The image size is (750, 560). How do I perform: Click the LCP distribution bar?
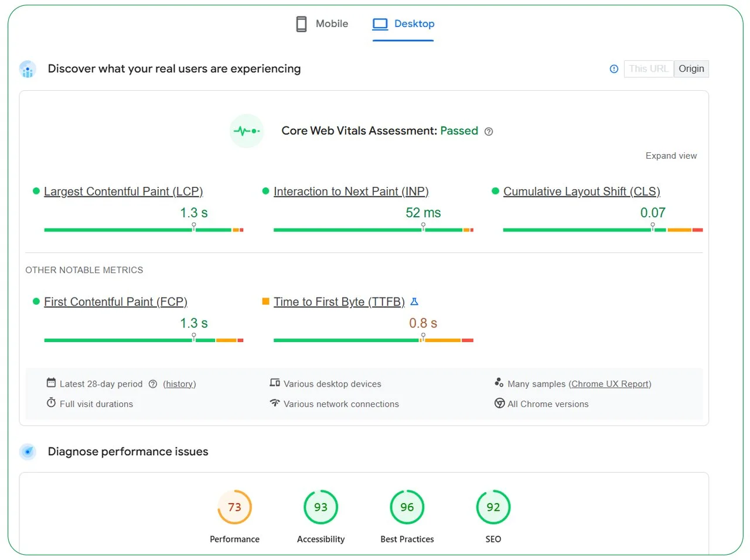pyautogui.click(x=144, y=230)
